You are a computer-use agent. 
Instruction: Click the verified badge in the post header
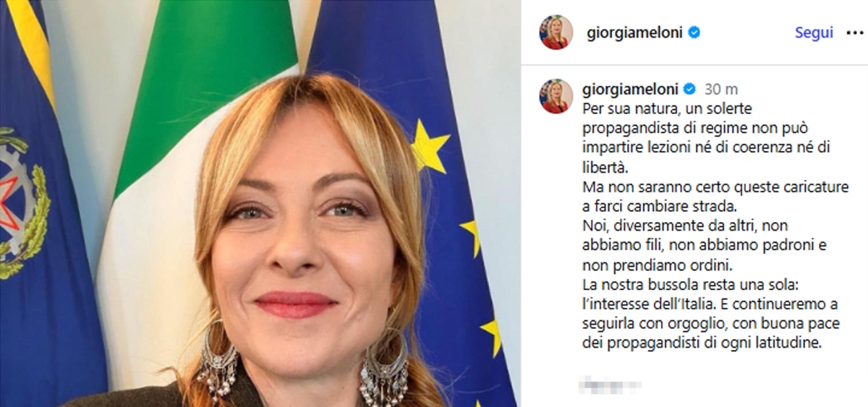click(x=694, y=33)
